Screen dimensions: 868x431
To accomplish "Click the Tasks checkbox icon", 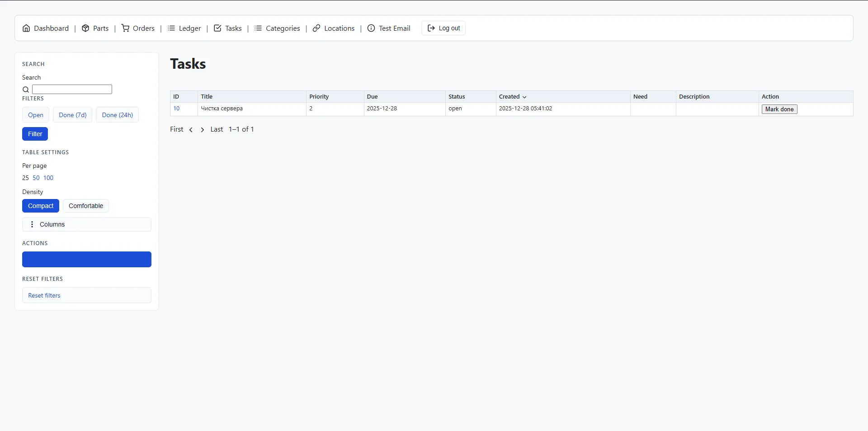I will pyautogui.click(x=217, y=28).
